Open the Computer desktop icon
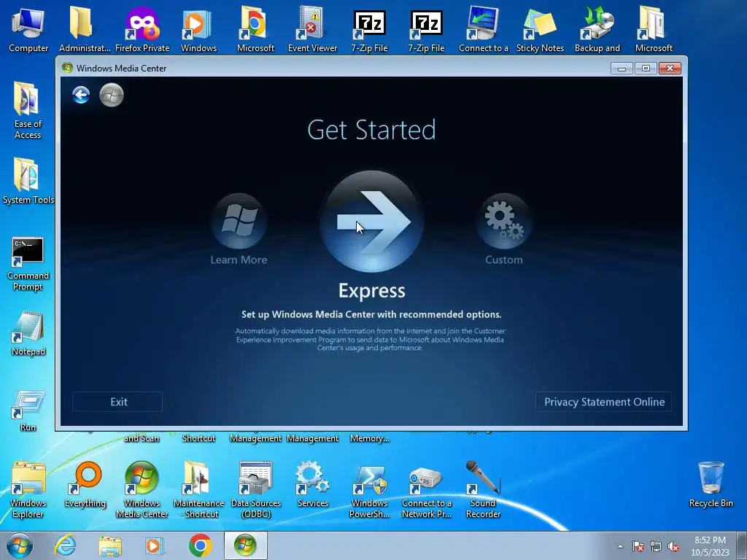The image size is (747, 560). 28,29
